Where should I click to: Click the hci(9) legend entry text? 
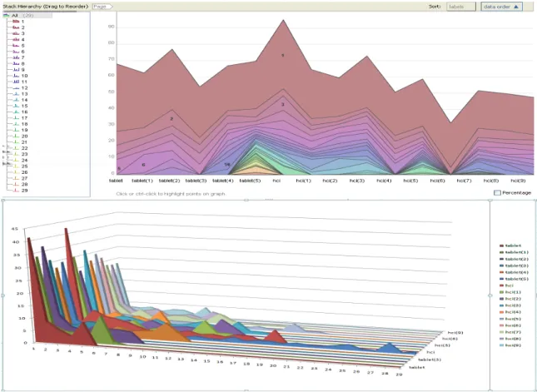point(513,345)
